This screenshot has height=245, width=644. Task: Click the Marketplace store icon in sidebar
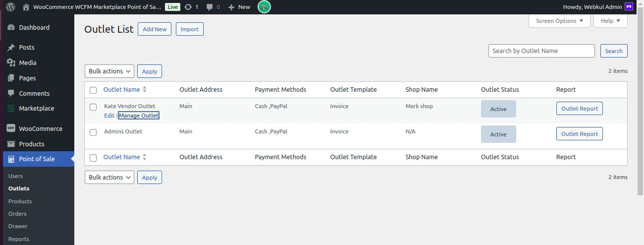tap(11, 109)
